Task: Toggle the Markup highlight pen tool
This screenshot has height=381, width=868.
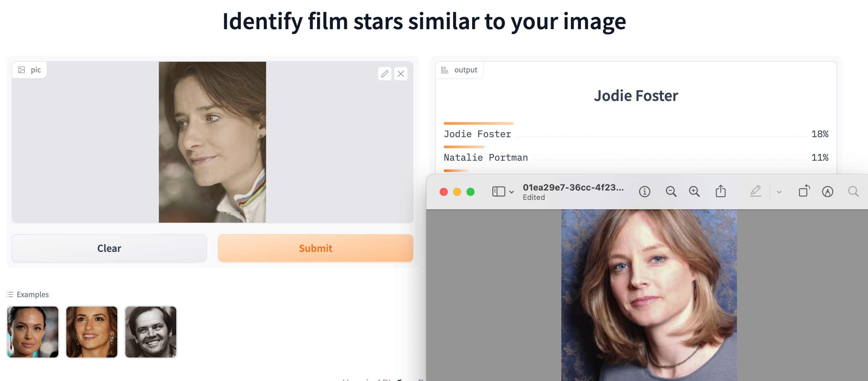Action: point(755,191)
